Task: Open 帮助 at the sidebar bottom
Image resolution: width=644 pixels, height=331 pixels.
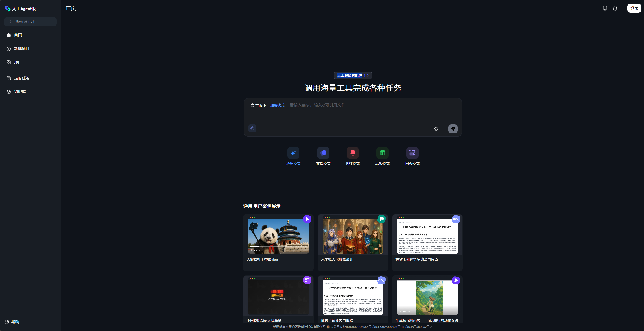Action: coord(12,322)
